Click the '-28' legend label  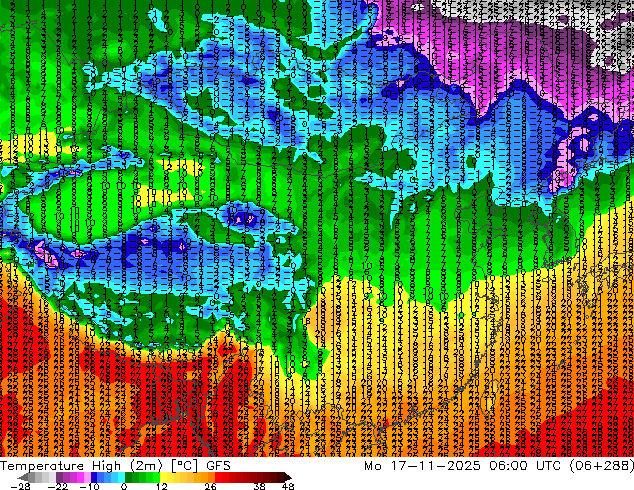(x=20, y=486)
